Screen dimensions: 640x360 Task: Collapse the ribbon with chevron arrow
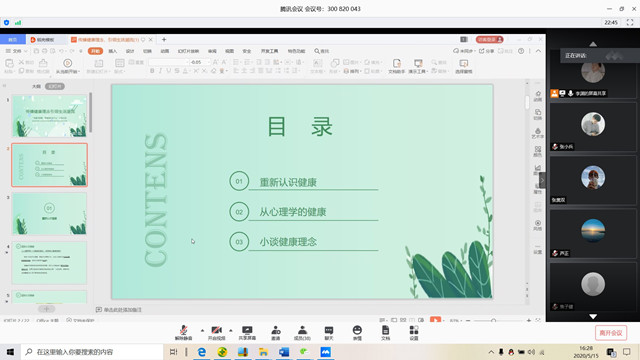coord(538,51)
